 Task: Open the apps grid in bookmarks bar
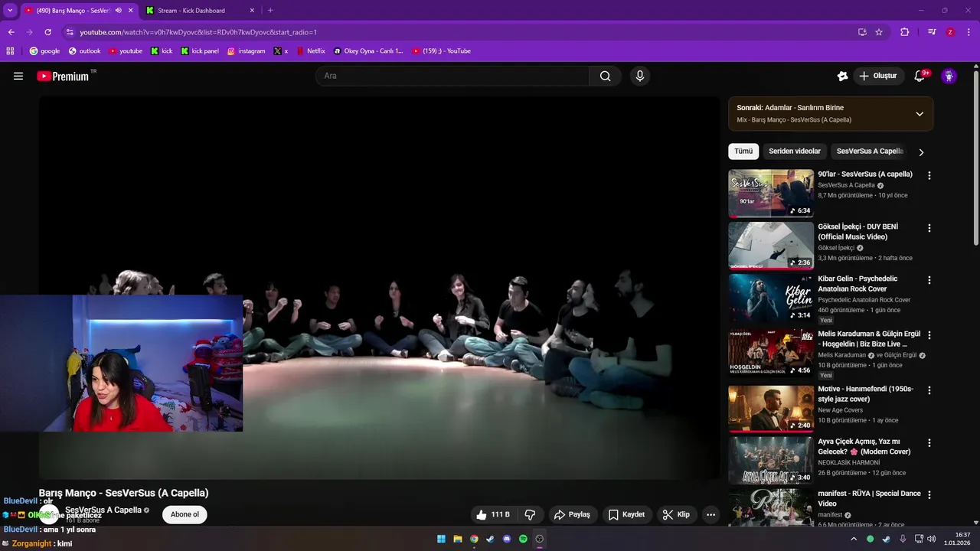point(10,51)
